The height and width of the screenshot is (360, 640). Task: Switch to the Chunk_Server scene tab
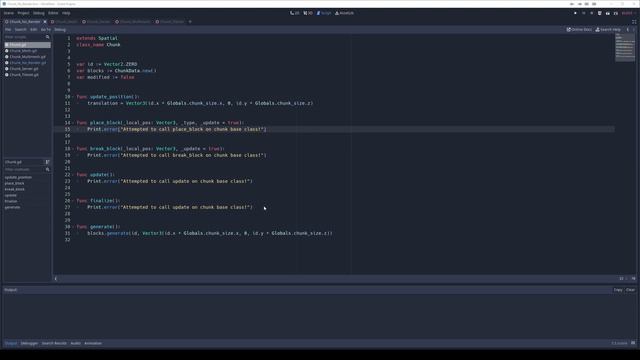(x=96, y=22)
